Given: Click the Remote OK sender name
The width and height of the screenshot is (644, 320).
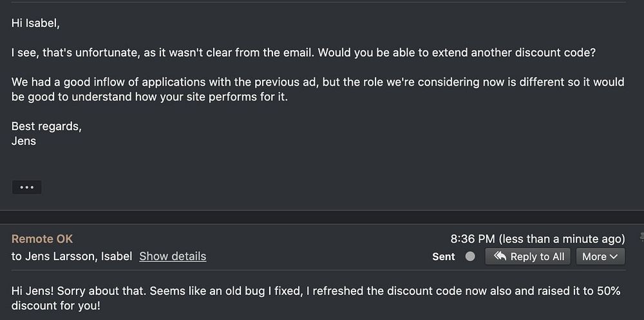Looking at the screenshot, I should [x=42, y=239].
